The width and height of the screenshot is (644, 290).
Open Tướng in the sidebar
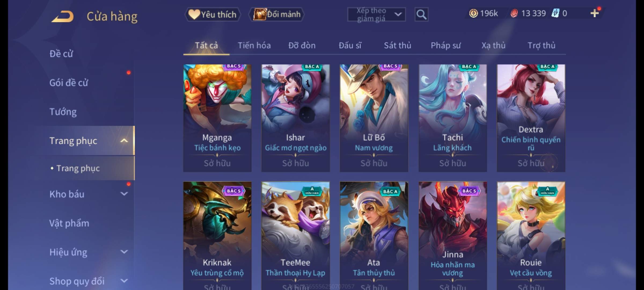click(x=63, y=112)
